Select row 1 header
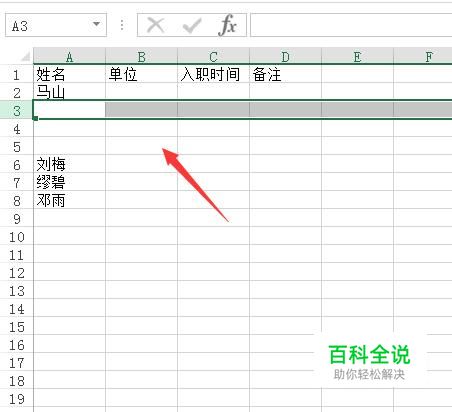Image resolution: width=452 pixels, height=412 pixels. [x=17, y=74]
